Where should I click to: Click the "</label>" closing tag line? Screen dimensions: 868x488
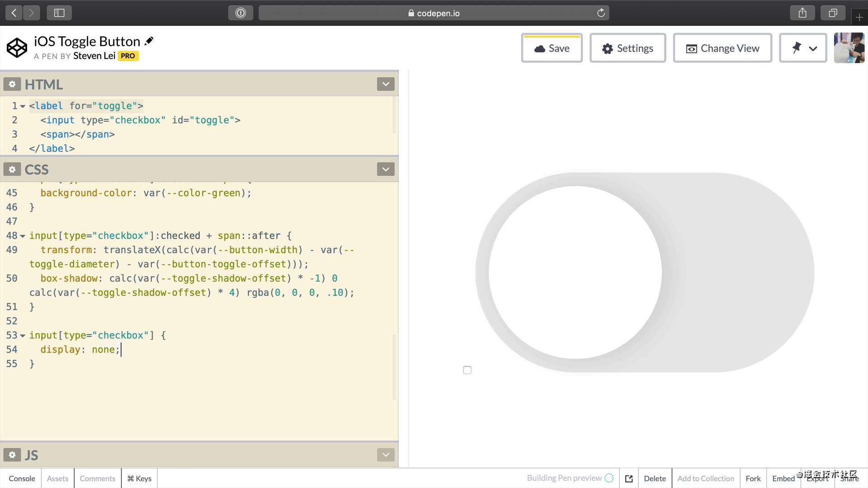point(52,149)
